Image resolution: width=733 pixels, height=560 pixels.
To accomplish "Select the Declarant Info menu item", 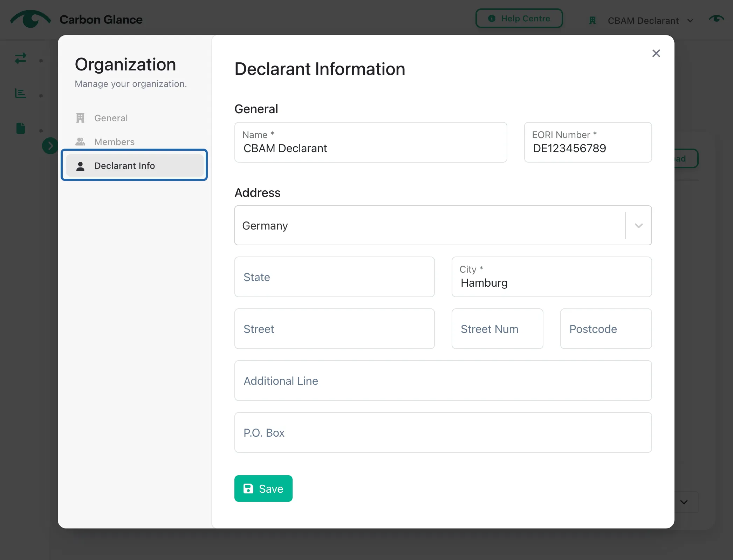I will tap(135, 166).
